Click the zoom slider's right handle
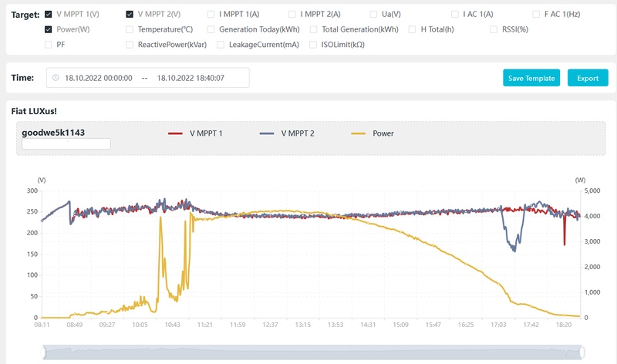The width and height of the screenshot is (617, 364). [x=582, y=352]
